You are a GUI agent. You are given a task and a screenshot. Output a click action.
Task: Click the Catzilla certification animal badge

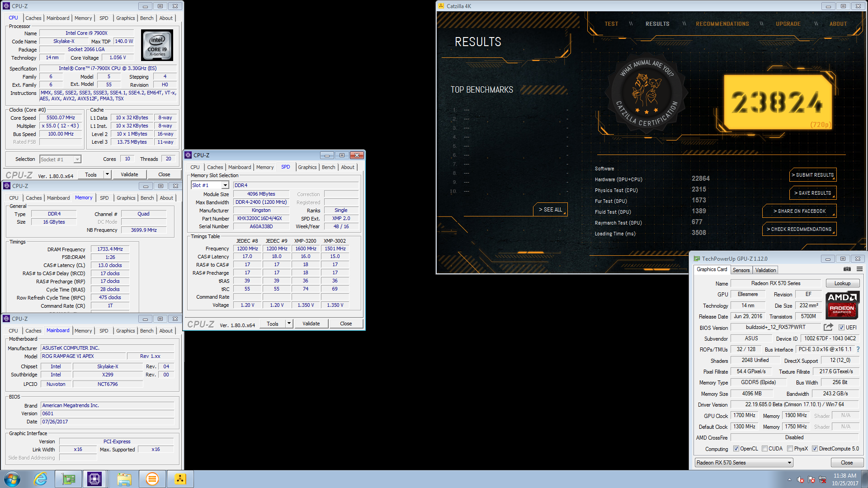(646, 93)
